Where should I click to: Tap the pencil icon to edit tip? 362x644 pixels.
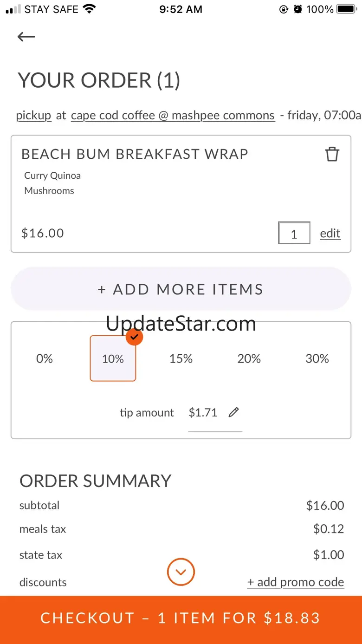234,412
